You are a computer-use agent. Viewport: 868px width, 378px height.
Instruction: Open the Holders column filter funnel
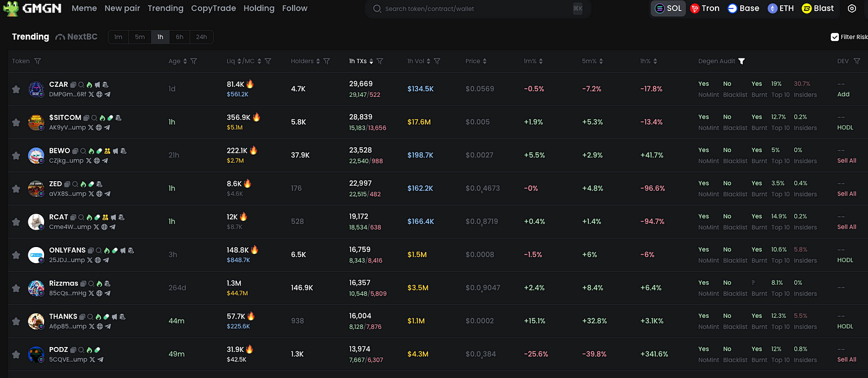[x=327, y=61]
